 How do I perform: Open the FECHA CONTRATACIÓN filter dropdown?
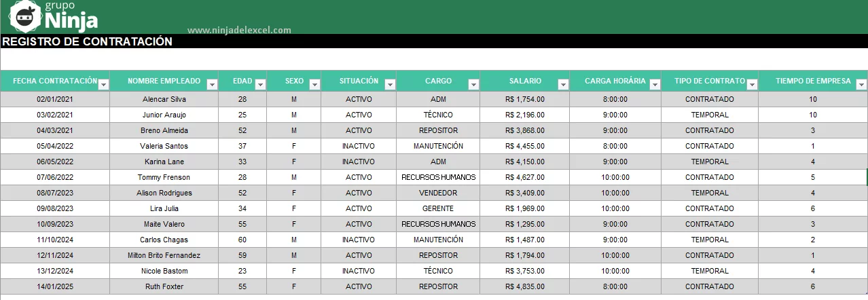tap(103, 85)
